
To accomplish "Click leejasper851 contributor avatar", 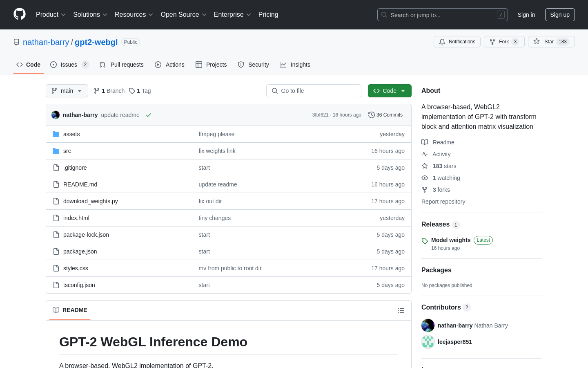I will [x=428, y=342].
